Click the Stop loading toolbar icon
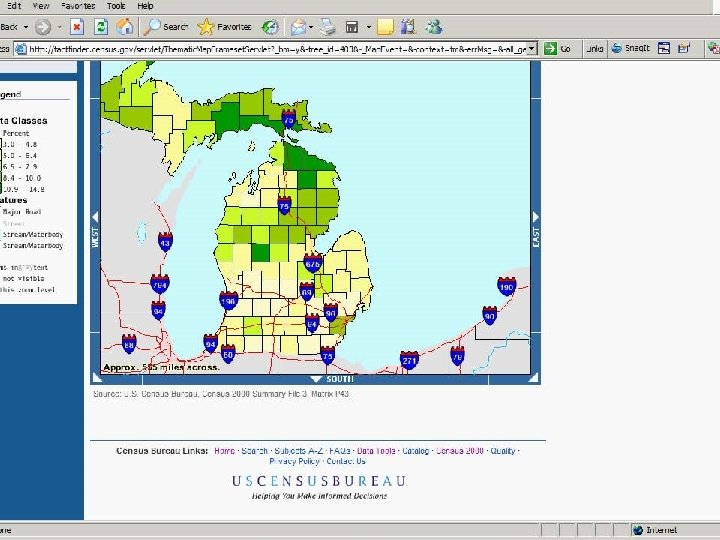 [x=77, y=27]
